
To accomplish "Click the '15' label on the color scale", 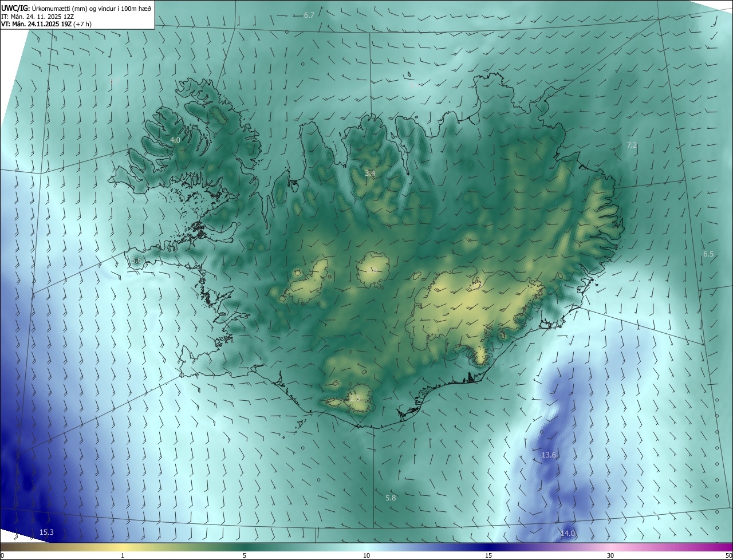I will coord(488,555).
